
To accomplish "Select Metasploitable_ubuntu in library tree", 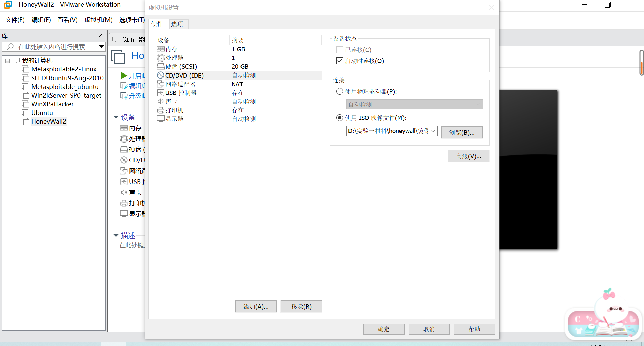I will [x=65, y=87].
